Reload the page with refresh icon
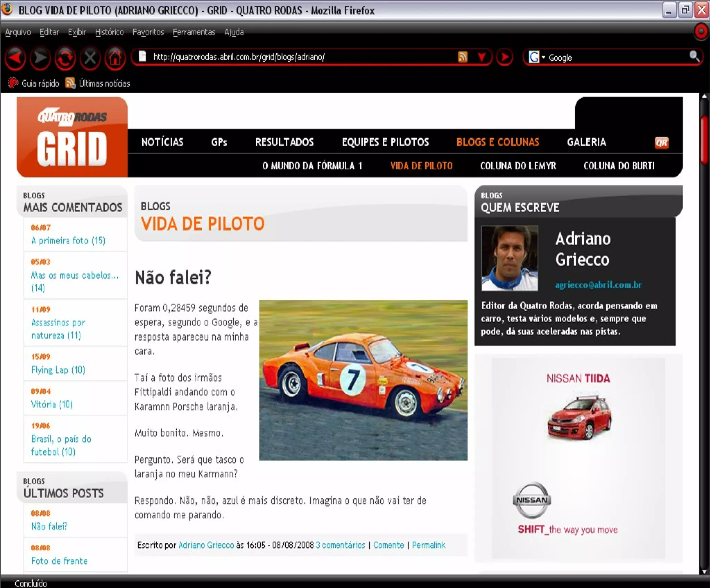Image resolution: width=710 pixels, height=588 pixels. point(65,57)
